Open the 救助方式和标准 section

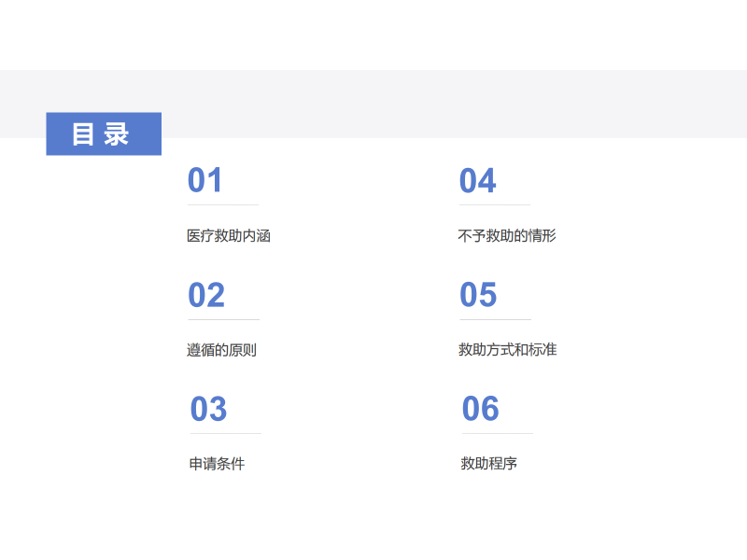507,350
